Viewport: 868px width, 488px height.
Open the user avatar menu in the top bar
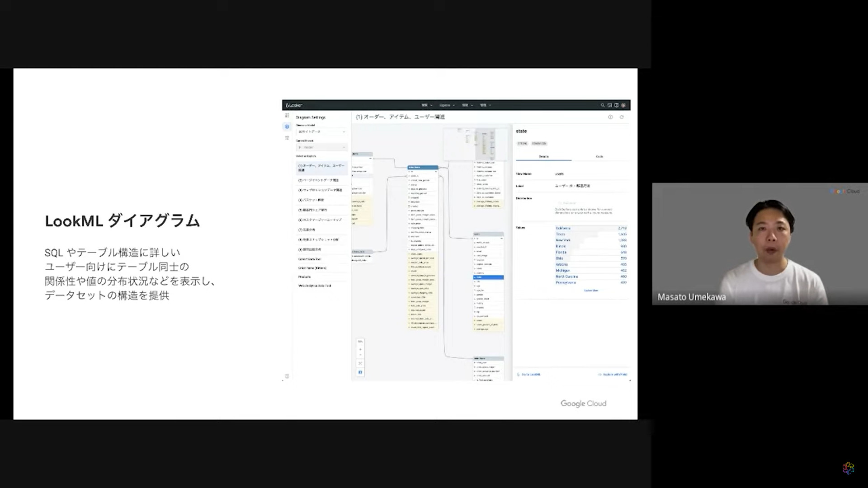(623, 105)
